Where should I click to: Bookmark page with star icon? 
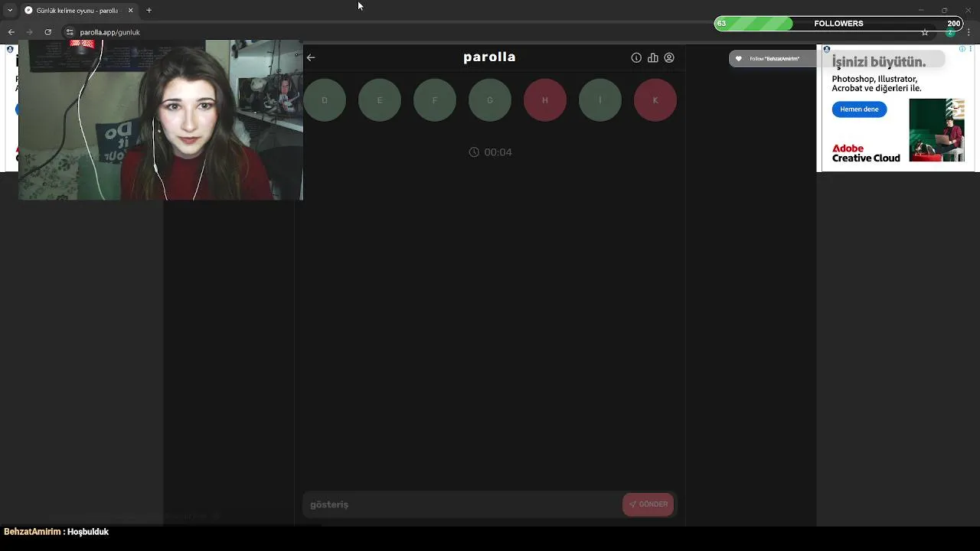click(x=925, y=32)
